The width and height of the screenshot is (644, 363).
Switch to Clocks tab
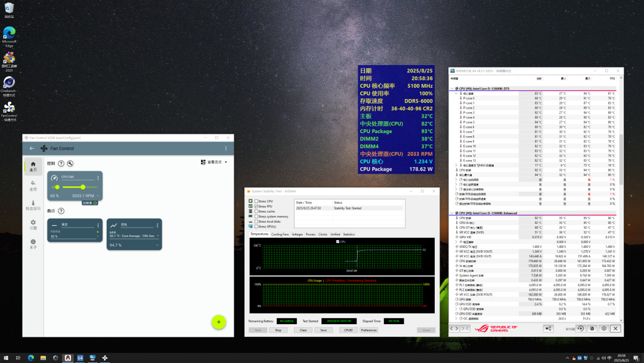[x=323, y=234]
